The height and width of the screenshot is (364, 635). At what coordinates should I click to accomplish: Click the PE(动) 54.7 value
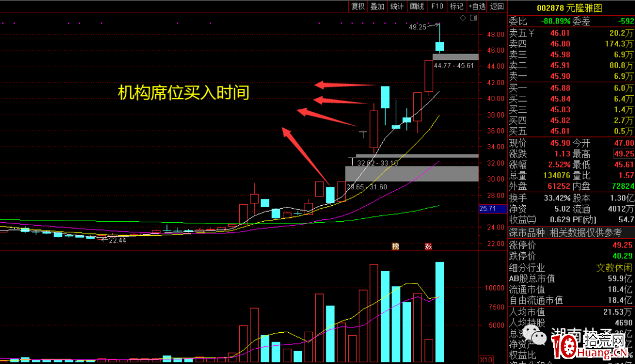coord(626,219)
